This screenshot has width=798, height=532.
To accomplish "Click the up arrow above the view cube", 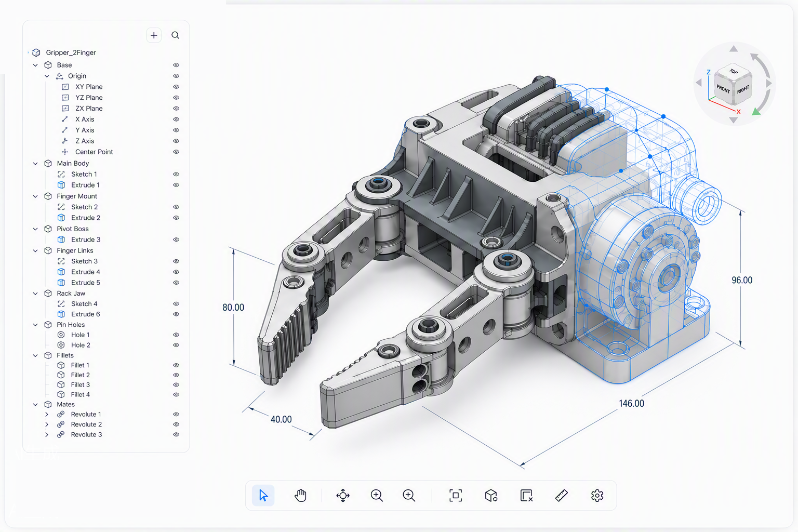I will pos(734,49).
